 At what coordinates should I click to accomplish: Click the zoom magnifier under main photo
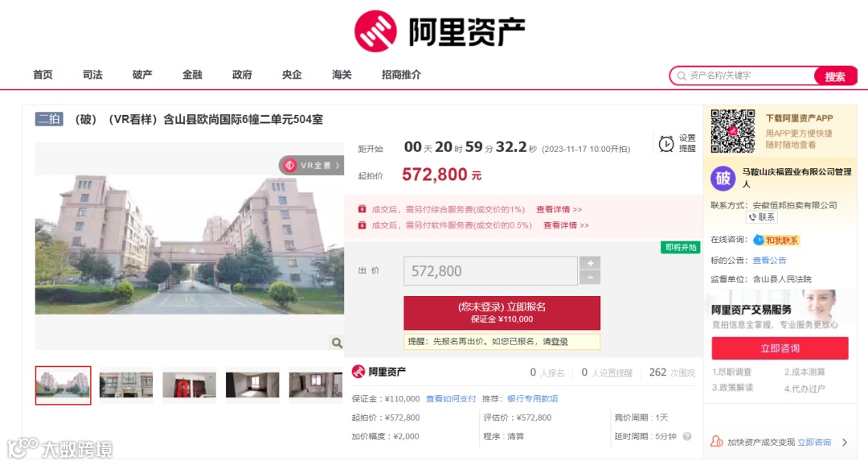337,343
